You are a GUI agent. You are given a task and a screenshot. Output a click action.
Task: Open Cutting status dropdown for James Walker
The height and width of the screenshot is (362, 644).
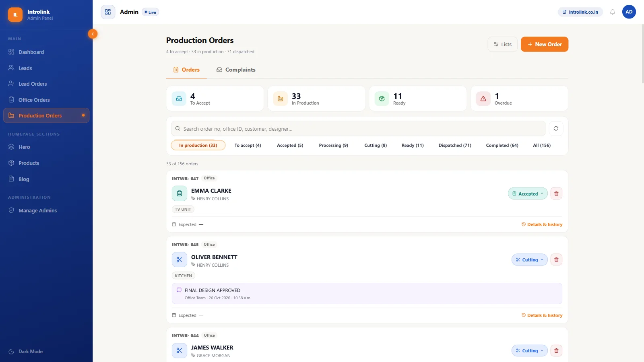(530, 351)
